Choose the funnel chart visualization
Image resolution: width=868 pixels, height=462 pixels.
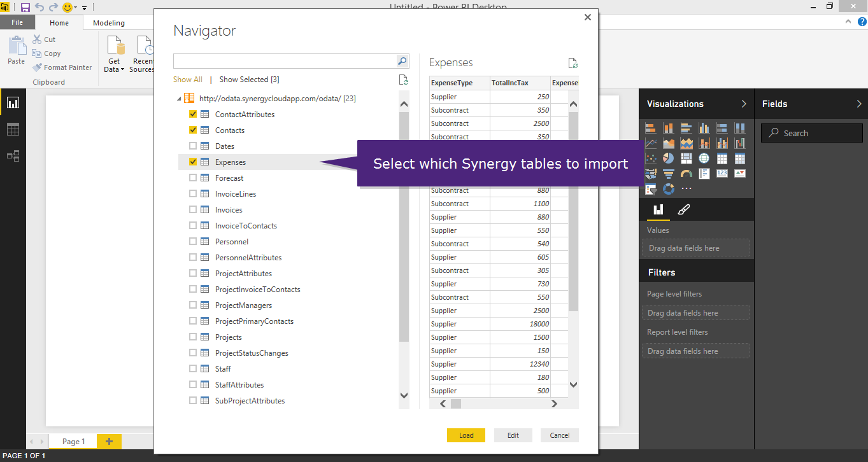click(668, 173)
